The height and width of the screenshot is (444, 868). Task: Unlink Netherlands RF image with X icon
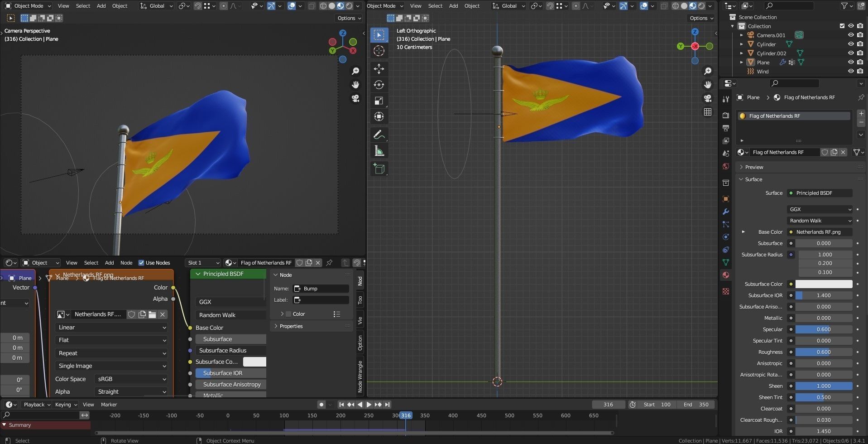point(163,314)
